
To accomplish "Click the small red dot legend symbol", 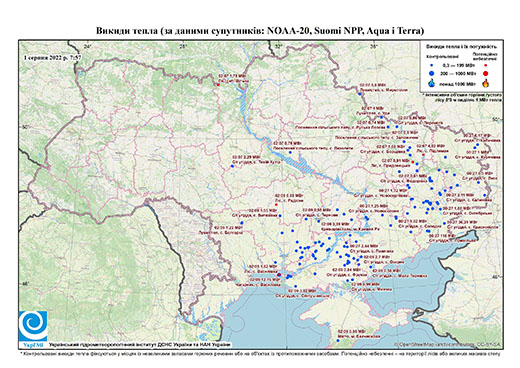I will point(485,65).
